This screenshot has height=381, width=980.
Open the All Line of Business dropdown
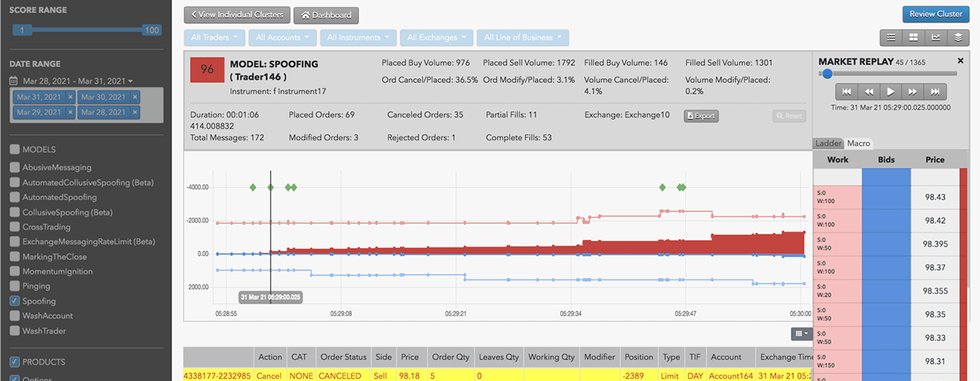[523, 38]
